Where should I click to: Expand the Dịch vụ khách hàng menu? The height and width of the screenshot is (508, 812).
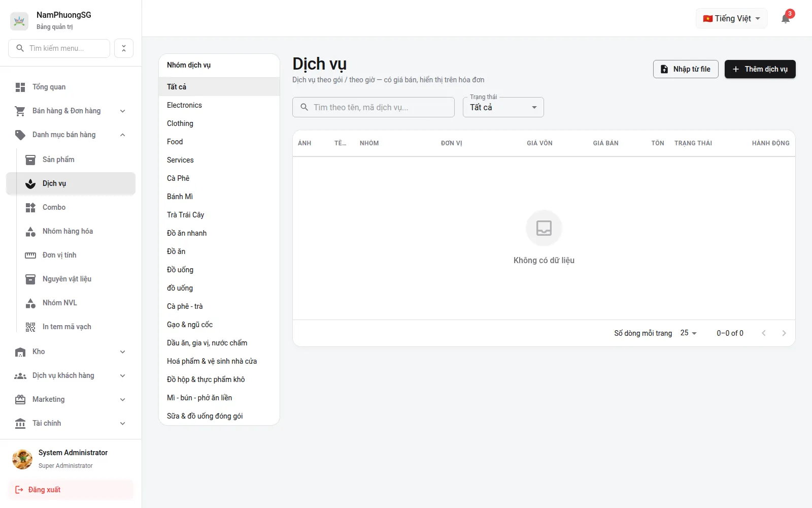click(x=71, y=375)
